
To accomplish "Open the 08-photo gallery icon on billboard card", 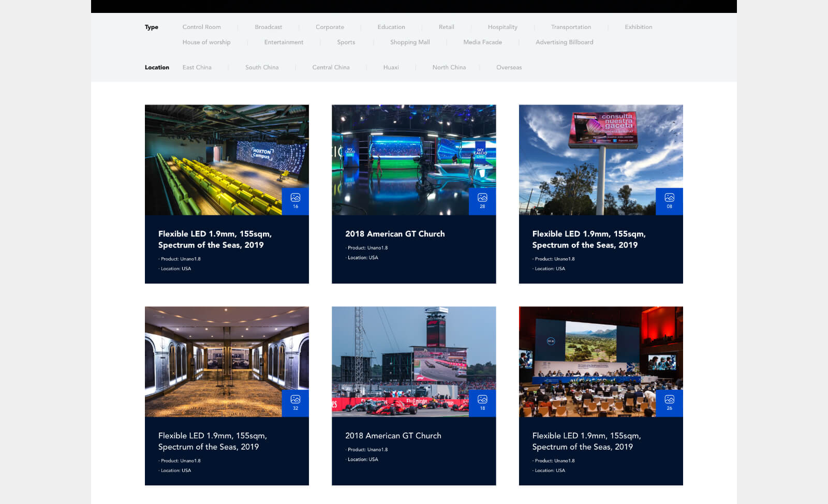I will [669, 201].
